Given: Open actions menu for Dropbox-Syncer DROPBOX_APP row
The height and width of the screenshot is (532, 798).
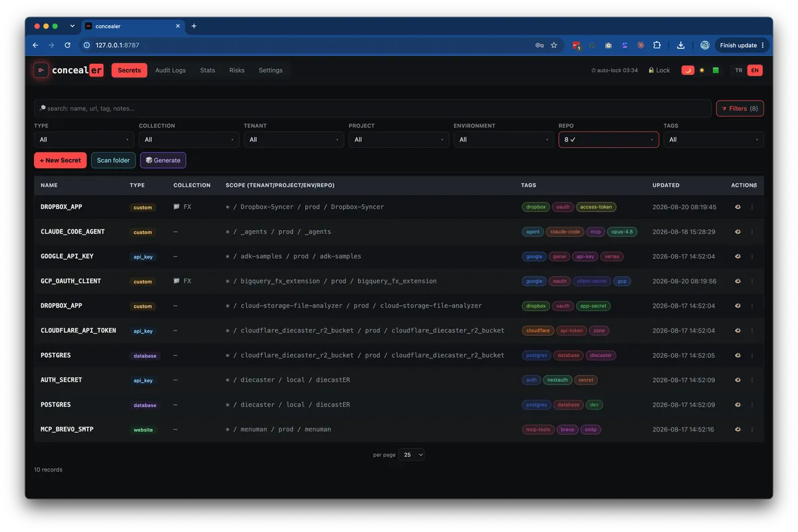Looking at the screenshot, I should pyautogui.click(x=752, y=207).
